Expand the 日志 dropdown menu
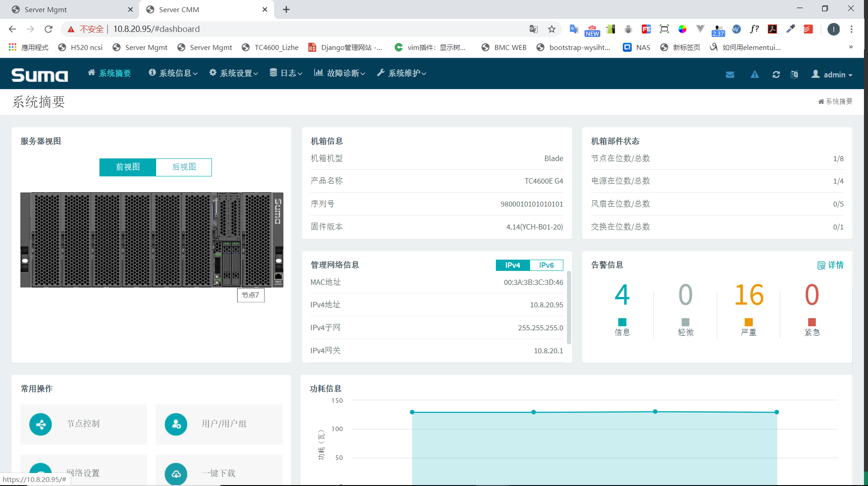Screen dimensions: 868x486 (286, 73)
